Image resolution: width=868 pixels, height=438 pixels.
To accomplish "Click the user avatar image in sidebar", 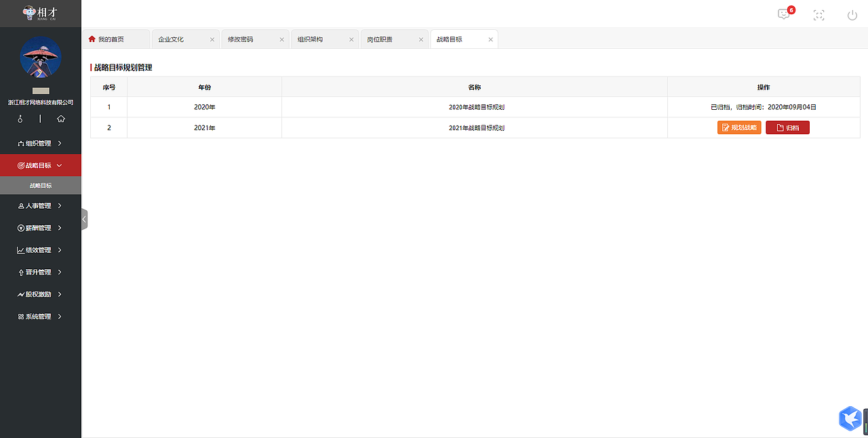I will [x=40, y=58].
